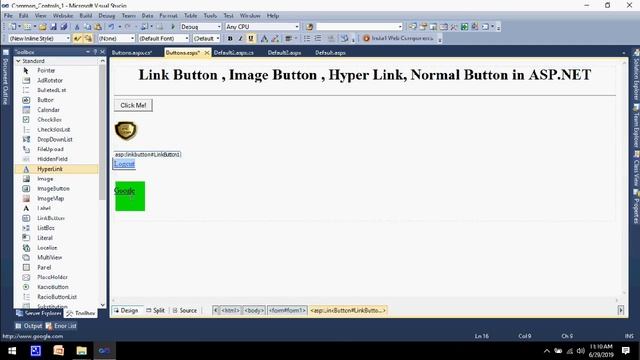Click the numbered list toolbar icon
Viewport: 640px width, 360px height.
tap(318, 38)
